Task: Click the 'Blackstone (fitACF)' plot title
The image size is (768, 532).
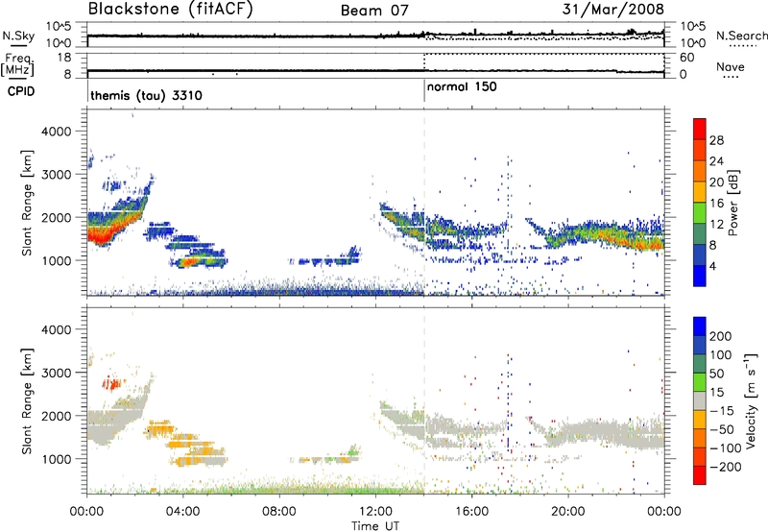Action: coord(170,9)
